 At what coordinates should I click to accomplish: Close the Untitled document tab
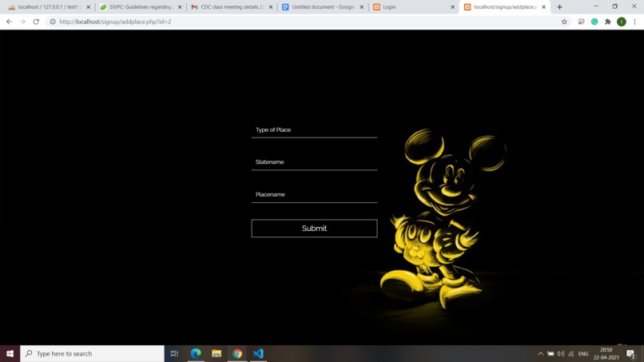point(361,7)
